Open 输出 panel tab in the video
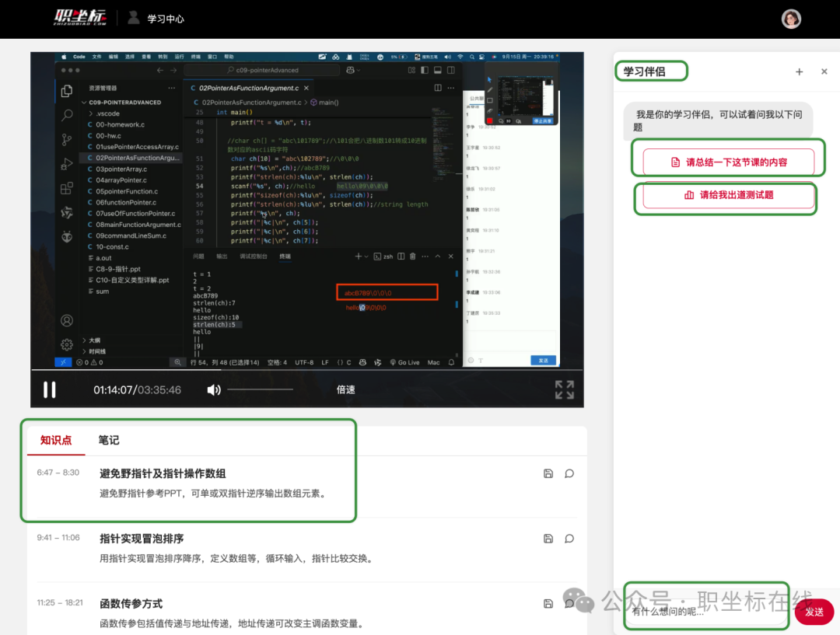Viewport: 840px width, 635px height. click(222, 256)
